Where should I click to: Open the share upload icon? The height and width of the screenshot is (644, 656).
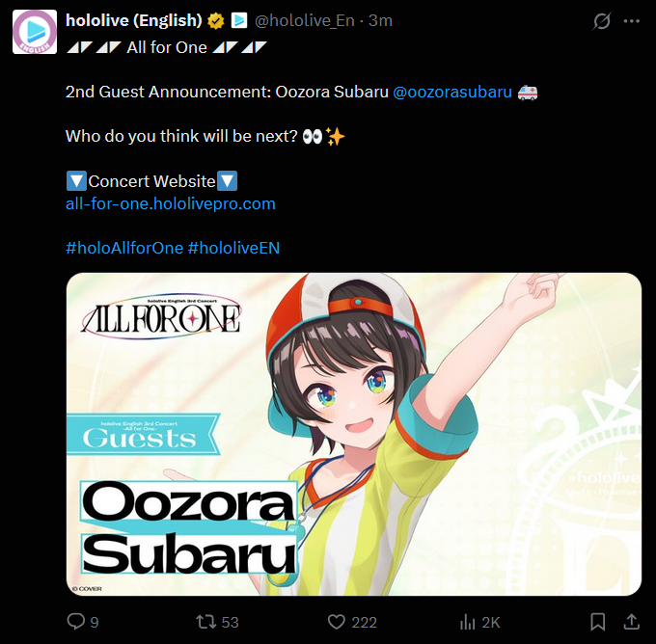coord(631,622)
